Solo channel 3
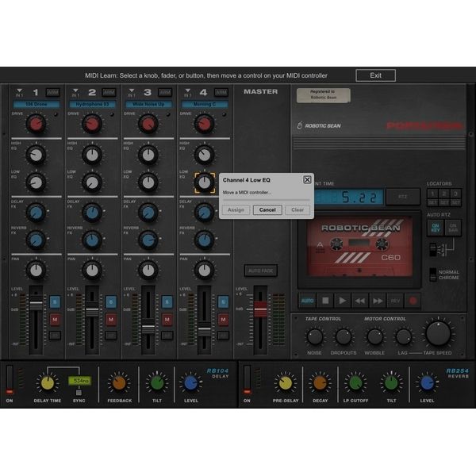This screenshot has height=476, width=476. click(167, 302)
